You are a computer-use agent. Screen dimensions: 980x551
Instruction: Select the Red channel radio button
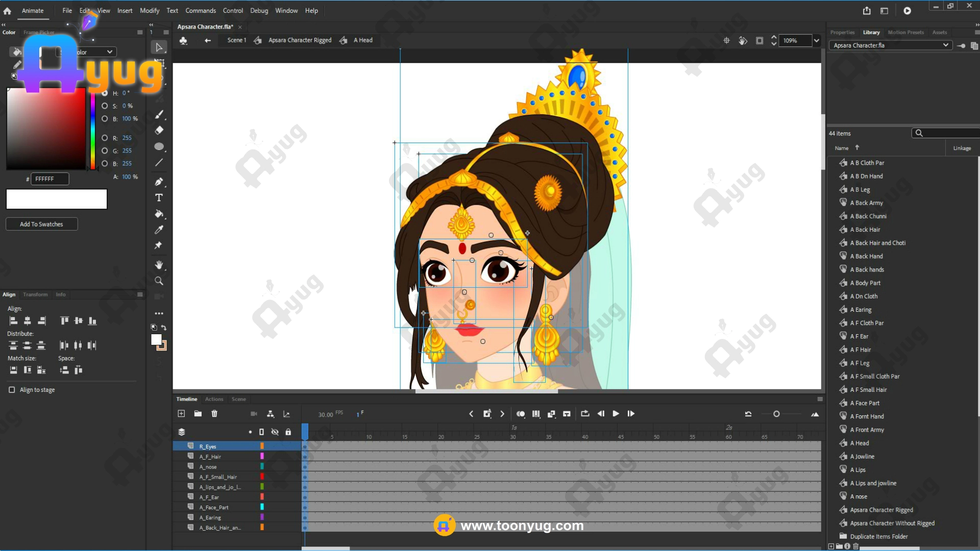105,138
